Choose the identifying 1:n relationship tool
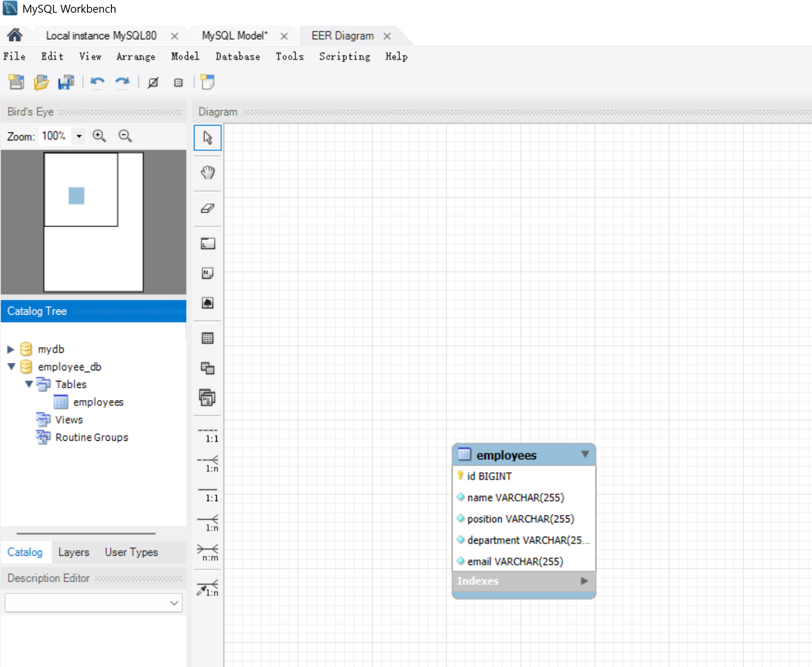 click(208, 523)
